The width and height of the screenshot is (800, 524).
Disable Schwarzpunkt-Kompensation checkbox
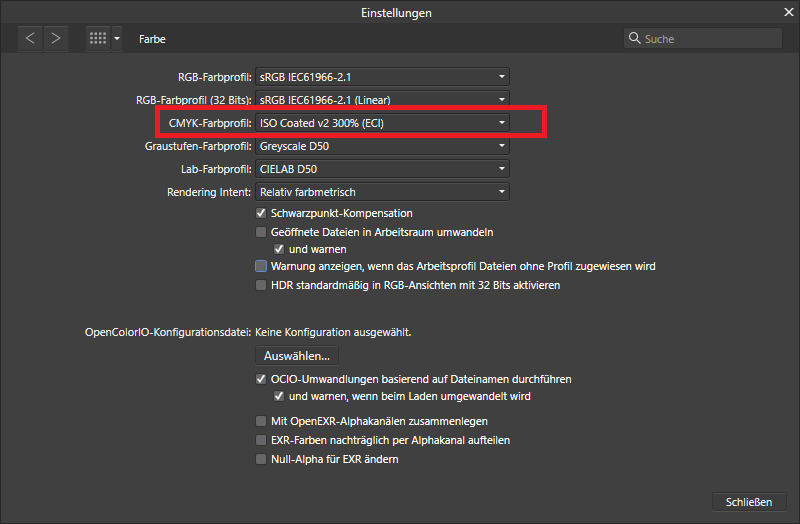click(x=261, y=213)
